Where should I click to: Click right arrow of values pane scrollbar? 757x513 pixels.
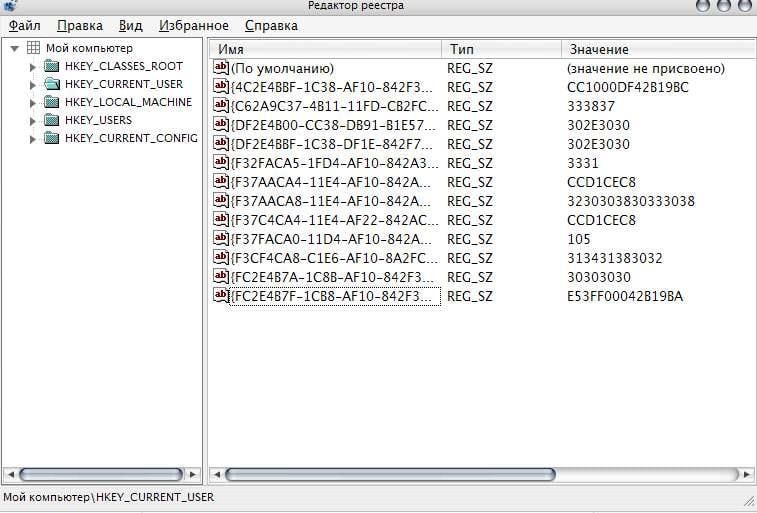point(747,474)
